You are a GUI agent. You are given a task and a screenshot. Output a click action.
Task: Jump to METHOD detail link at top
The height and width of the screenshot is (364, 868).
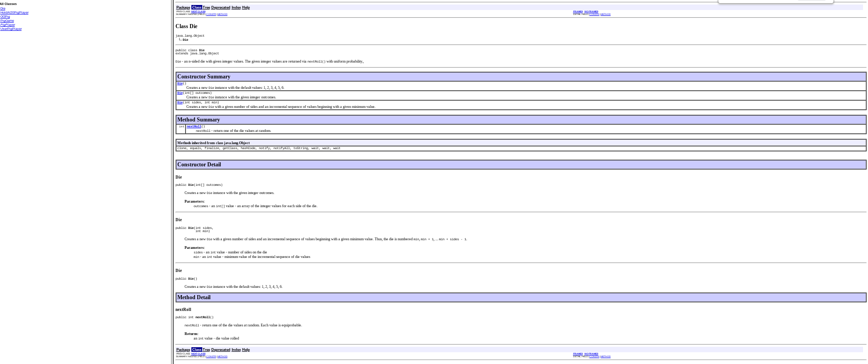click(x=605, y=14)
